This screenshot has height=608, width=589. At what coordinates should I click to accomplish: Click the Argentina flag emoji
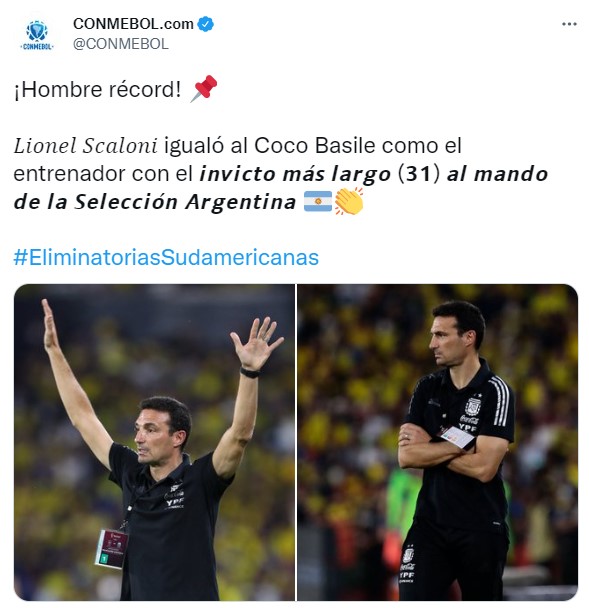click(318, 201)
